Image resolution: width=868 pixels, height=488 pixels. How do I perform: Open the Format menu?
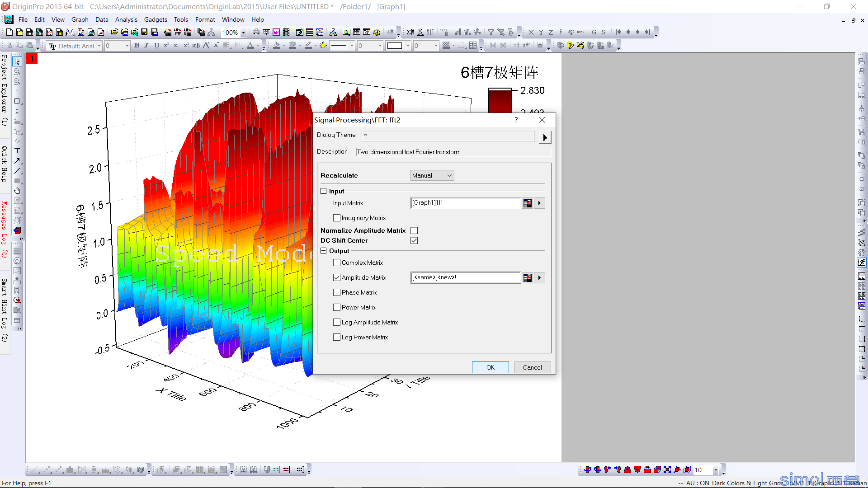pyautogui.click(x=205, y=19)
